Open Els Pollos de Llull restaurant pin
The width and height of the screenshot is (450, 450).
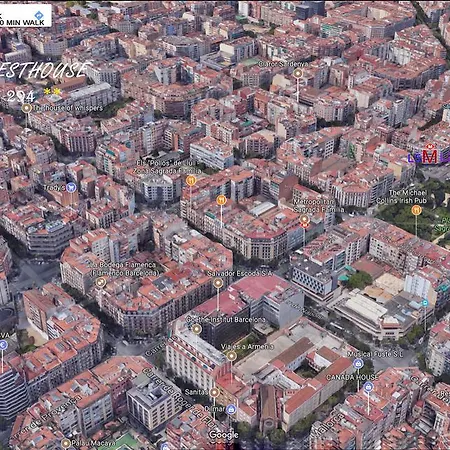[x=191, y=181]
